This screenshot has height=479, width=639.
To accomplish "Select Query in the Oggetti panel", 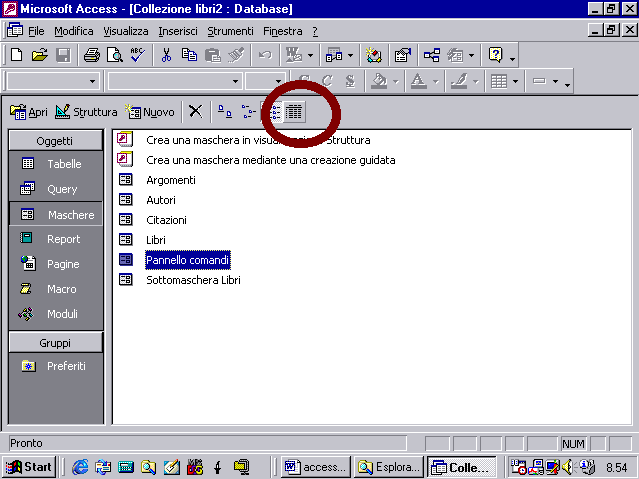I will tap(62, 189).
